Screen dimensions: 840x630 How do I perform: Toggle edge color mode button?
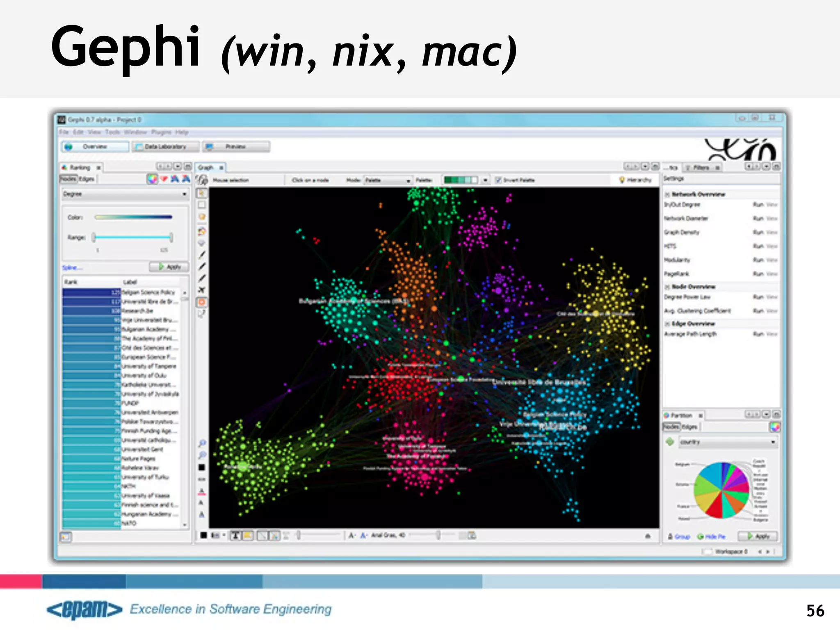(x=274, y=535)
